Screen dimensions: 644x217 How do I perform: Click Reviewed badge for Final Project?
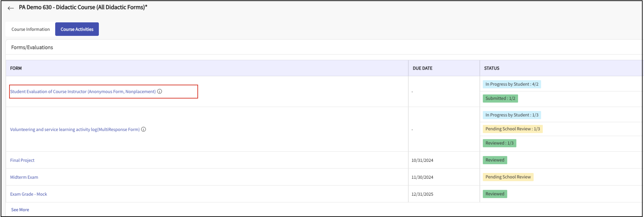(x=495, y=160)
